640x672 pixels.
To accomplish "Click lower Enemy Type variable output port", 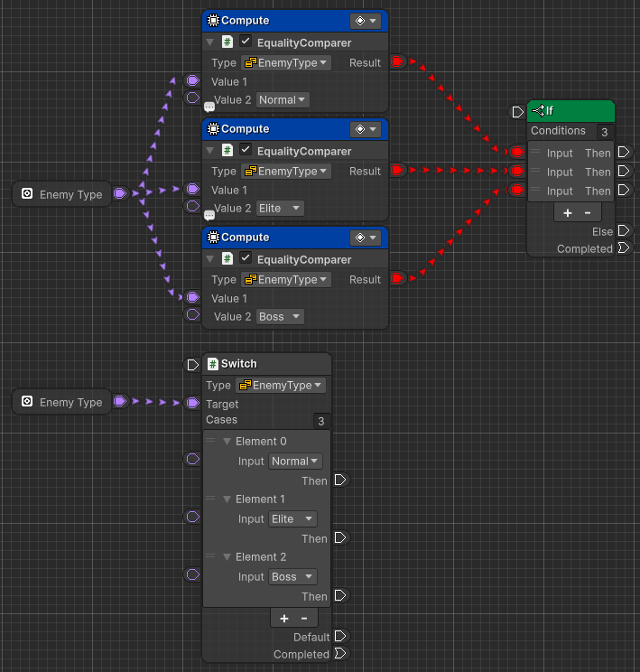I will (x=120, y=401).
